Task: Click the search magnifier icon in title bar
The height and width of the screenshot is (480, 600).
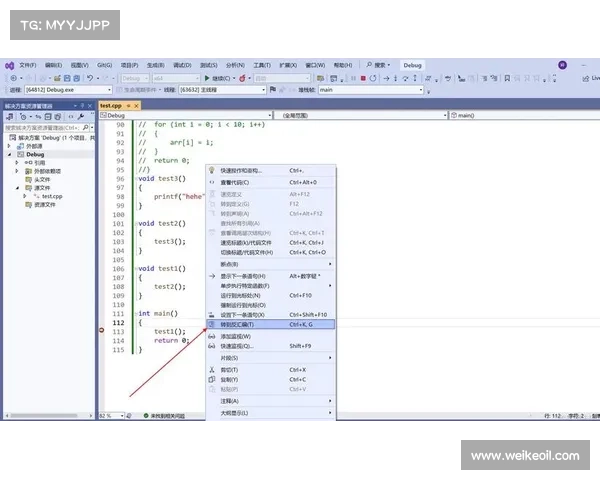Action: click(370, 65)
